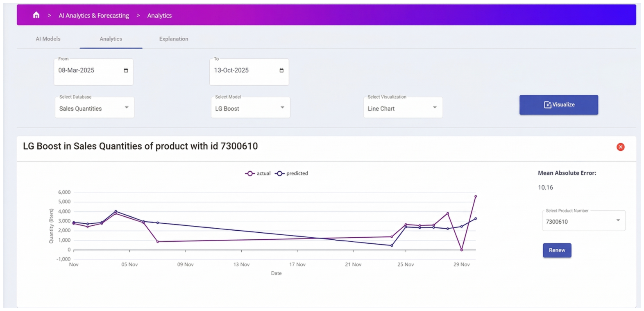Click the Quantity (liters) axis title
The height and width of the screenshot is (311, 644).
[x=51, y=226]
